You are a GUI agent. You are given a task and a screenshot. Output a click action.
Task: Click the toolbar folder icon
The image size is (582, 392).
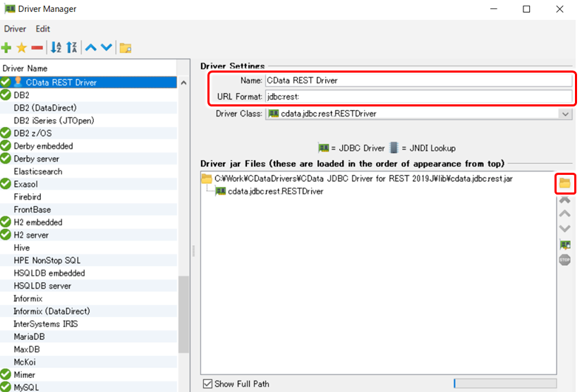(x=126, y=48)
